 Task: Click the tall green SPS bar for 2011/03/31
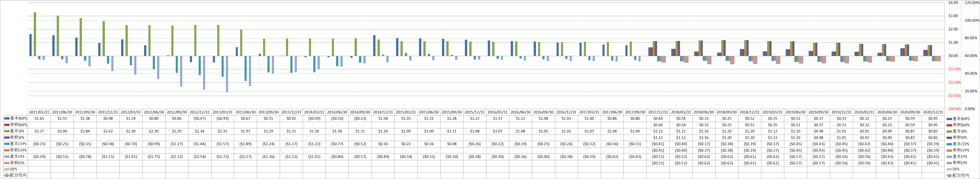[x=35, y=34]
